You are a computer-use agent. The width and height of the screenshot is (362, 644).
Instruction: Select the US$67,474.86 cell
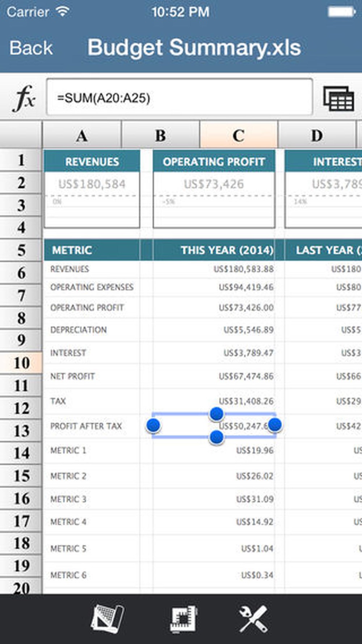click(214, 376)
